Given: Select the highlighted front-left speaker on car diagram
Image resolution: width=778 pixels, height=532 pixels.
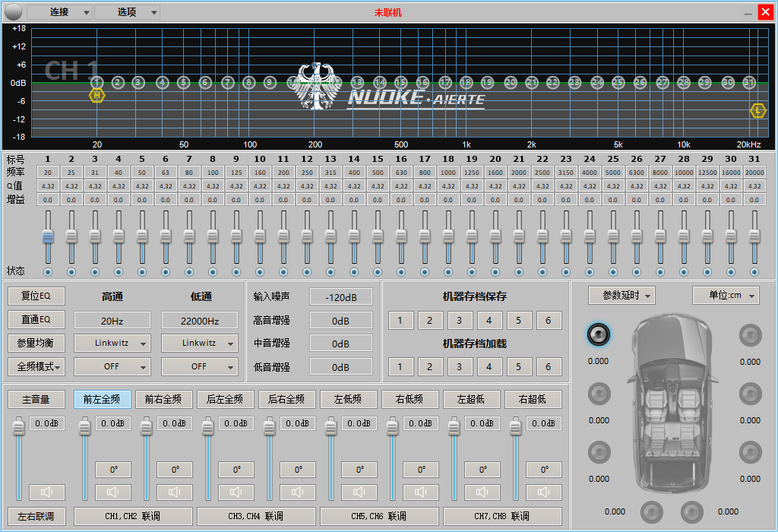Looking at the screenshot, I should (599, 334).
